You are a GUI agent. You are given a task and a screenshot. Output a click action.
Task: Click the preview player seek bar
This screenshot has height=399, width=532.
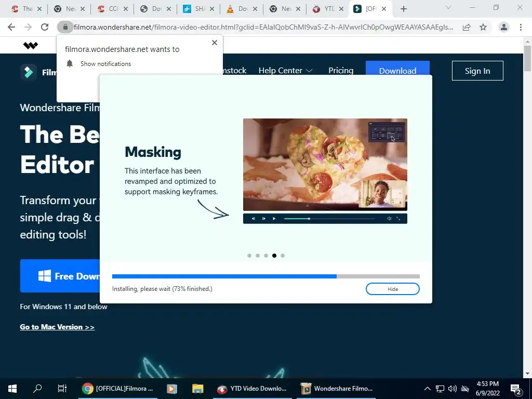[329, 219]
